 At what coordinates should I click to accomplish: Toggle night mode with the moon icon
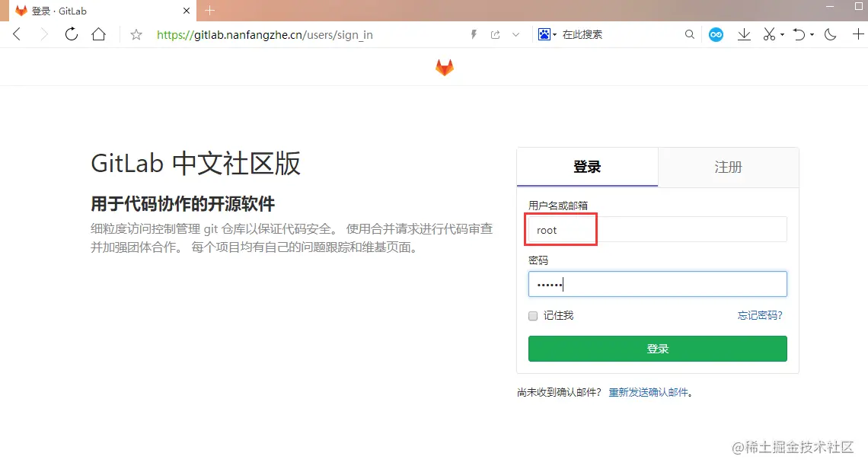(x=830, y=34)
